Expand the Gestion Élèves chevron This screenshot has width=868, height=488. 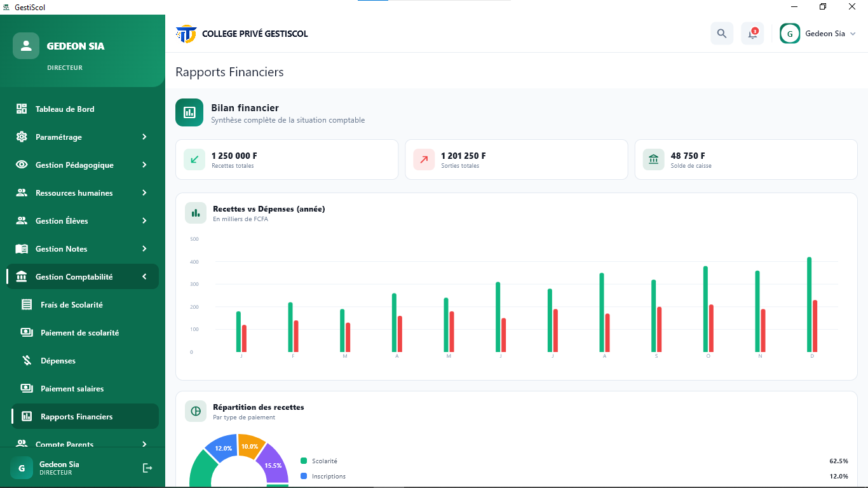coord(144,220)
